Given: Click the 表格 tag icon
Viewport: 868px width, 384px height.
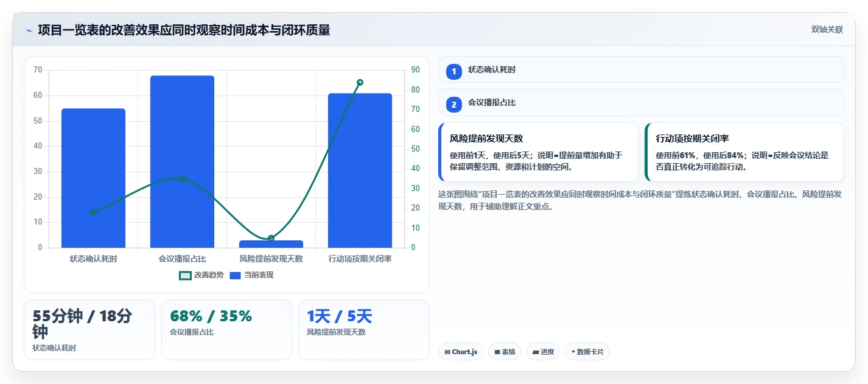Looking at the screenshot, I should pyautogui.click(x=497, y=352).
